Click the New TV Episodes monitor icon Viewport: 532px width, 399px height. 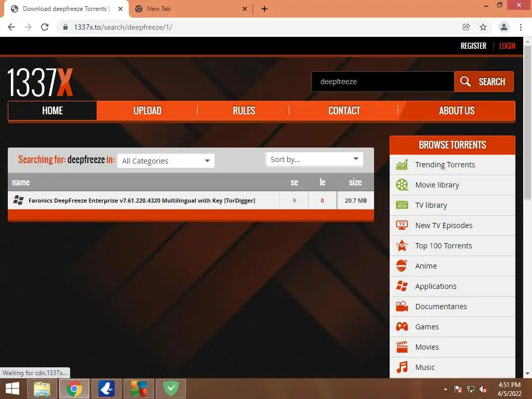(x=402, y=225)
